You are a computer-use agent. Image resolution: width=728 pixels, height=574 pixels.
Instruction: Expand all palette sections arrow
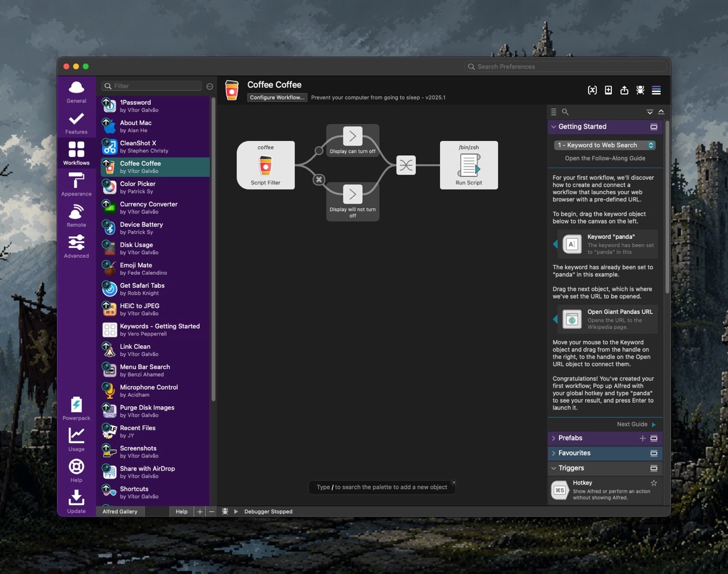point(650,112)
